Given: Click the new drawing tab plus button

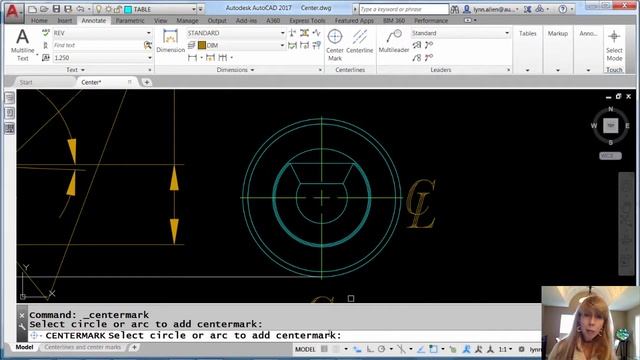Looking at the screenshot, I should pos(147,82).
